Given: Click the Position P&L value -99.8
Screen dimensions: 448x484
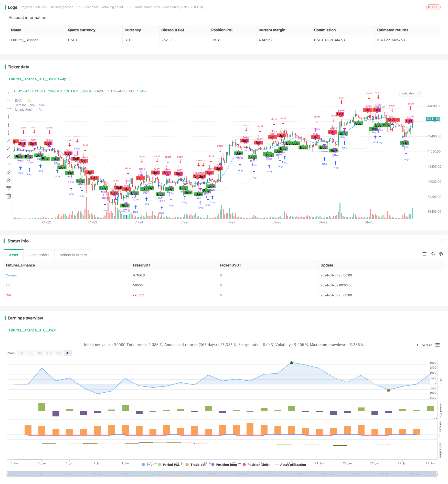Looking at the screenshot, I should tap(216, 40).
